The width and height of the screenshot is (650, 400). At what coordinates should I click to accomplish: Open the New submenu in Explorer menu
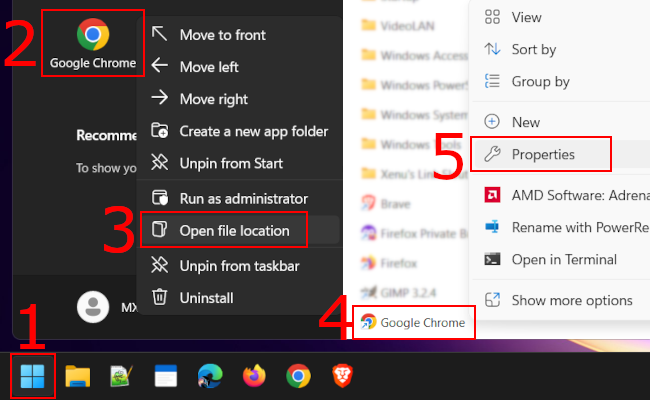pyautogui.click(x=561, y=122)
